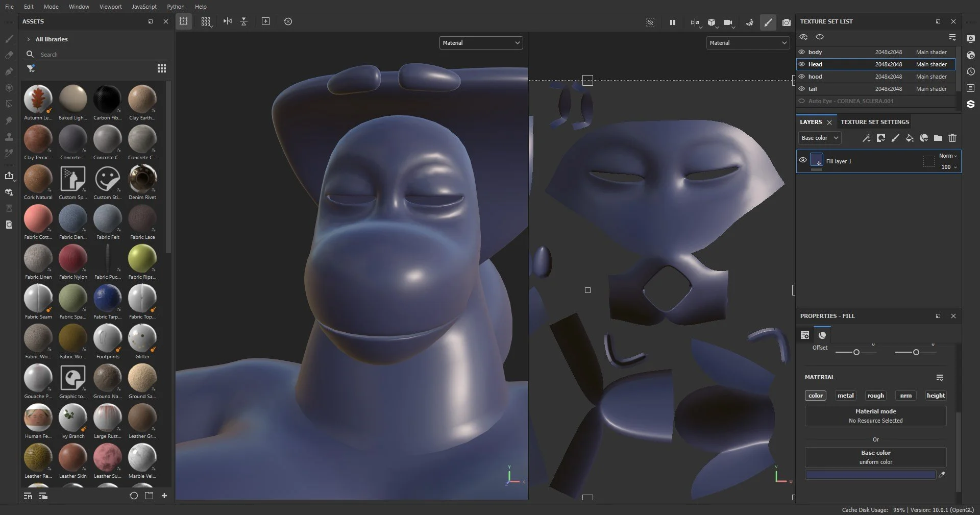980x515 pixels.
Task: Click the Material mode No Resource Selected button
Action: (876, 416)
